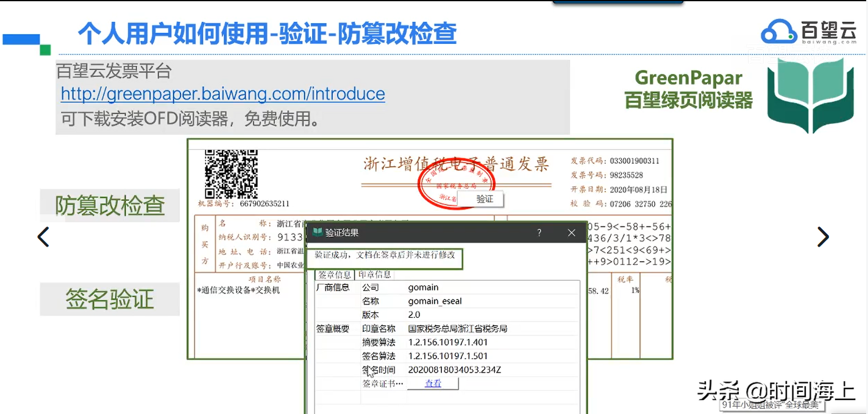This screenshot has width=868, height=414.
Task: Select signature algorithm 1.2.156.10197.1.501
Action: [x=448, y=356]
